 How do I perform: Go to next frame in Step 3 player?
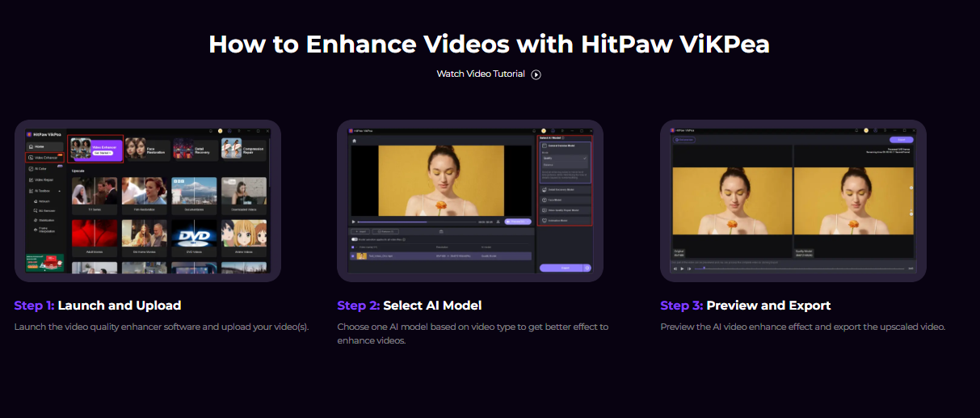[689, 269]
